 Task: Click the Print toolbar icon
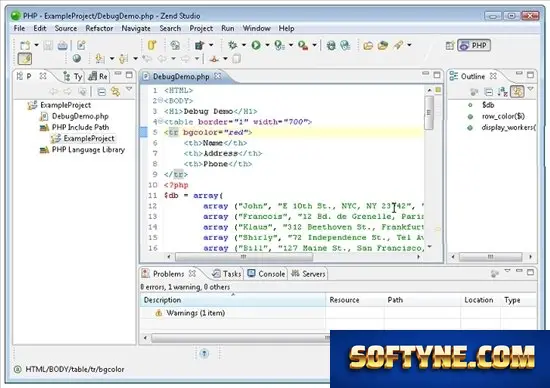[62, 45]
